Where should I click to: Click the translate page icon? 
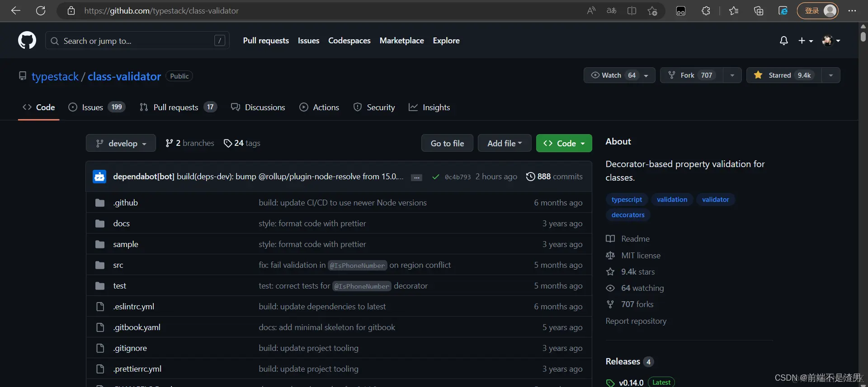[611, 11]
